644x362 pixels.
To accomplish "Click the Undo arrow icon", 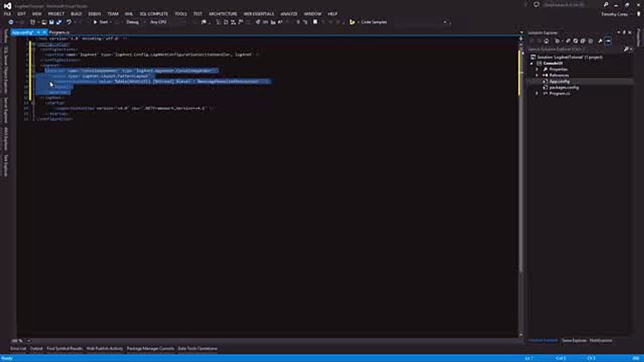I will coord(69,22).
